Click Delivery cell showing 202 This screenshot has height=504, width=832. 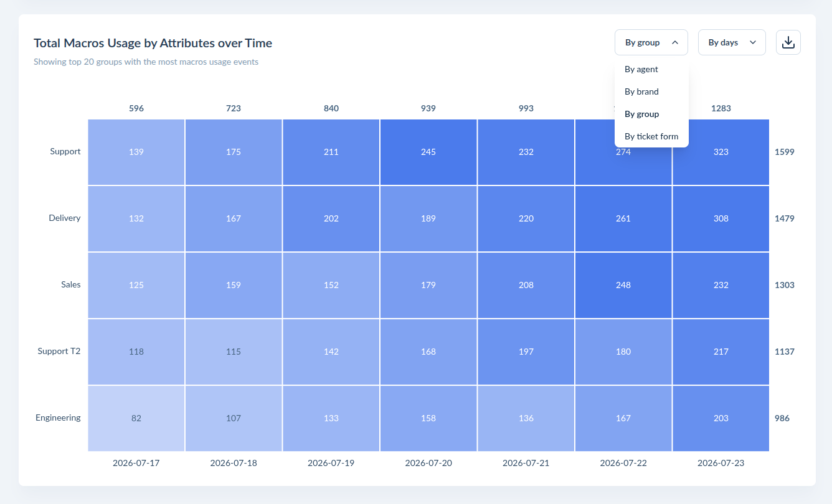(331, 218)
